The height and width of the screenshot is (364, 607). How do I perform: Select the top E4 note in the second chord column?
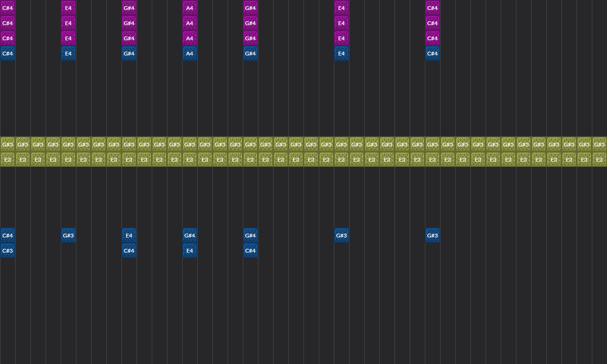tap(68, 8)
